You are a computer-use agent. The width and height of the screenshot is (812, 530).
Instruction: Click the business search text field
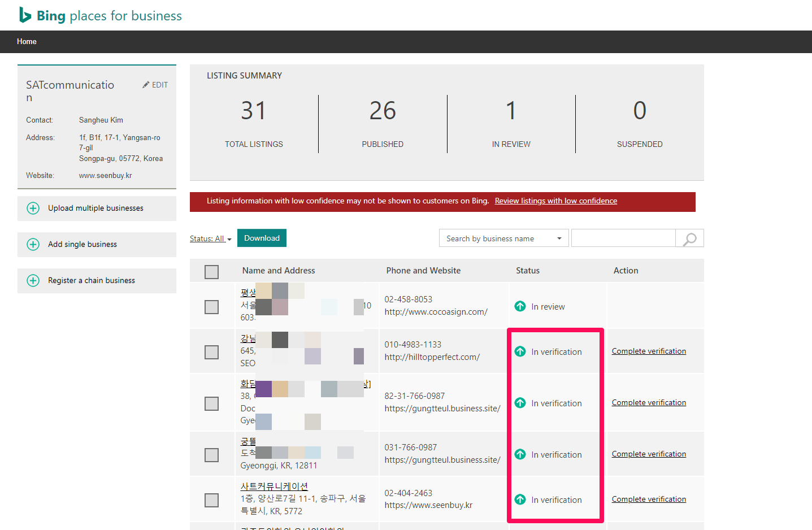[x=623, y=238]
